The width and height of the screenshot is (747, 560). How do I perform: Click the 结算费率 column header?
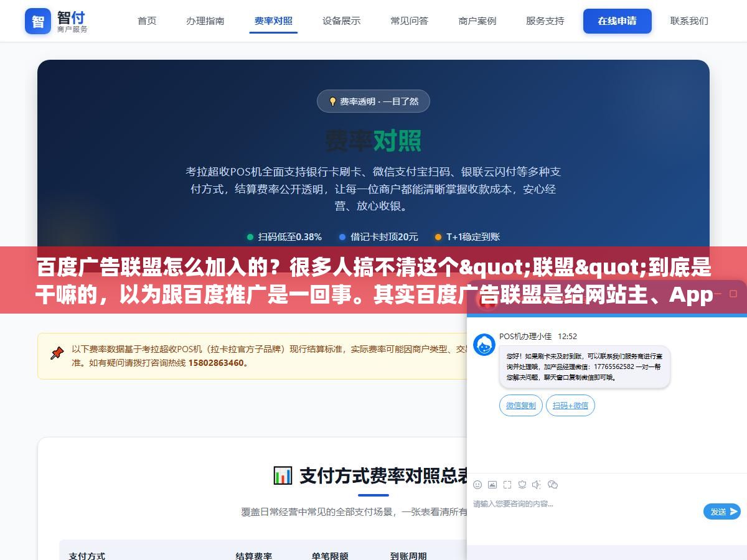(254, 555)
